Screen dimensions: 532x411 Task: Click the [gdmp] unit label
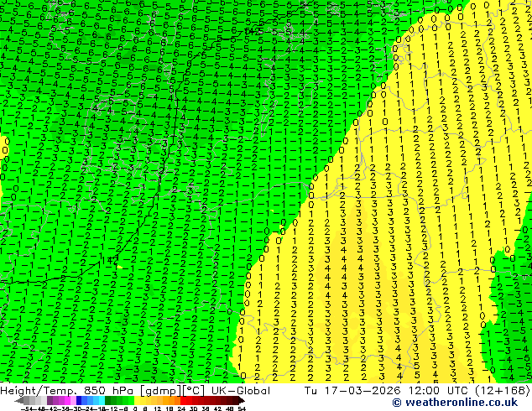pyautogui.click(x=159, y=391)
